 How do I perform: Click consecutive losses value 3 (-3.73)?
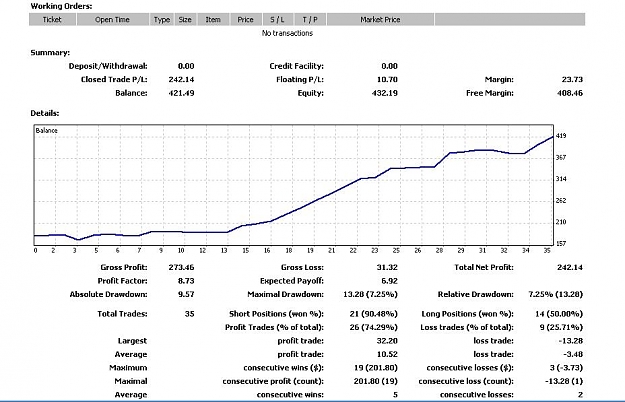[x=566, y=368]
